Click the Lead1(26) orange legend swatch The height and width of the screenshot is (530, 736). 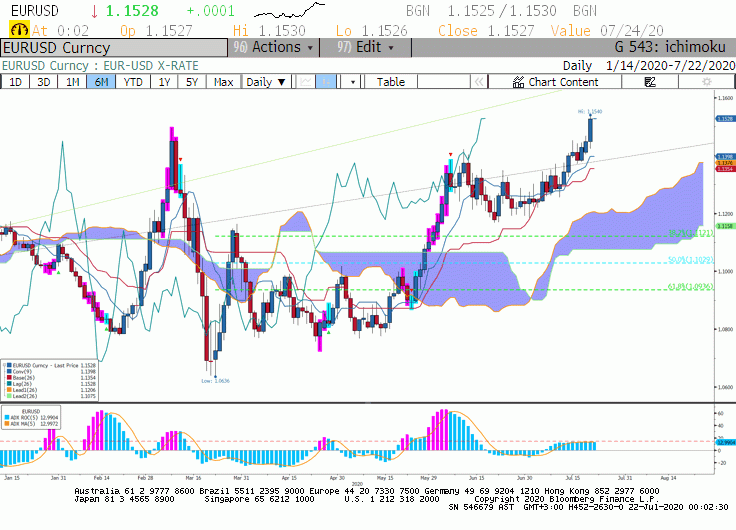tap(9, 390)
